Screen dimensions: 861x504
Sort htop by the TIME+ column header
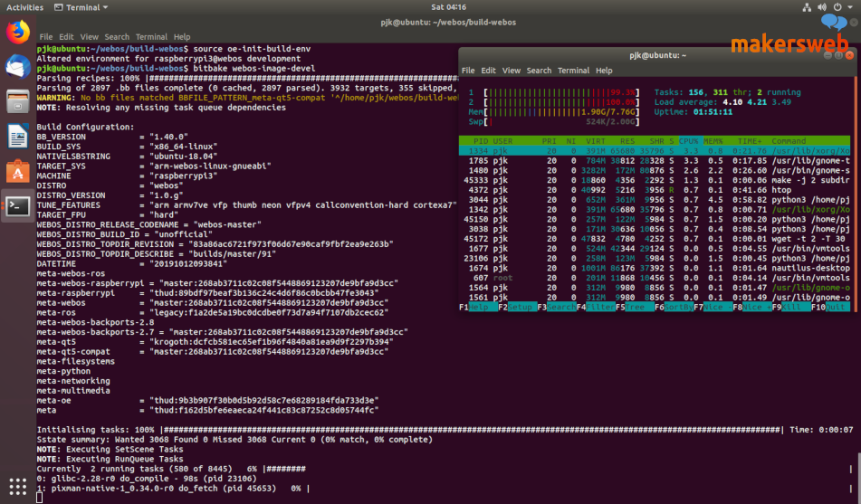tap(750, 141)
